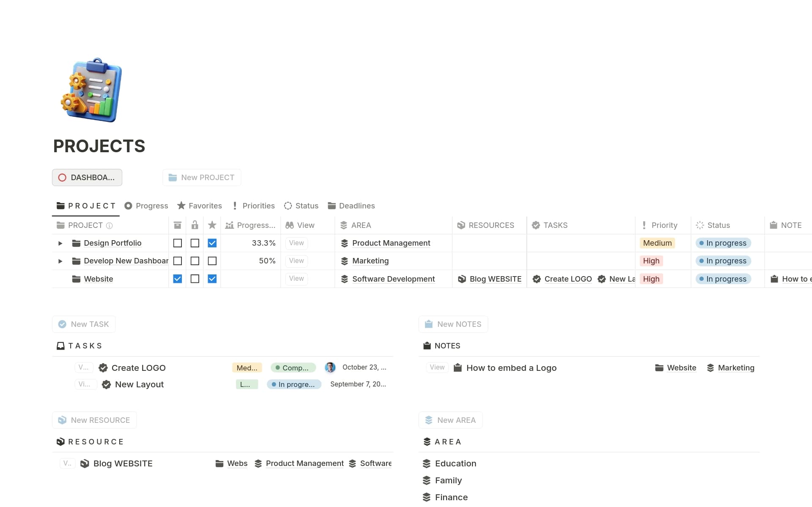
Task: Click the info icon next to PROJECT header
Action: point(109,226)
